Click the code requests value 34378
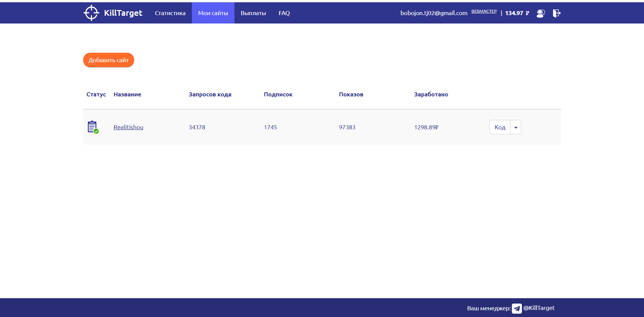Screen dimensions: 644x317 point(197,127)
